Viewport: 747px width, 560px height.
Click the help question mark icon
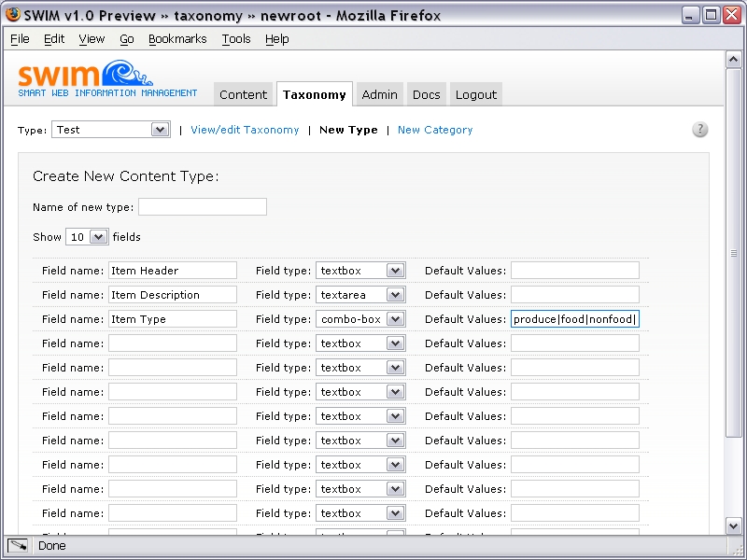point(699,129)
